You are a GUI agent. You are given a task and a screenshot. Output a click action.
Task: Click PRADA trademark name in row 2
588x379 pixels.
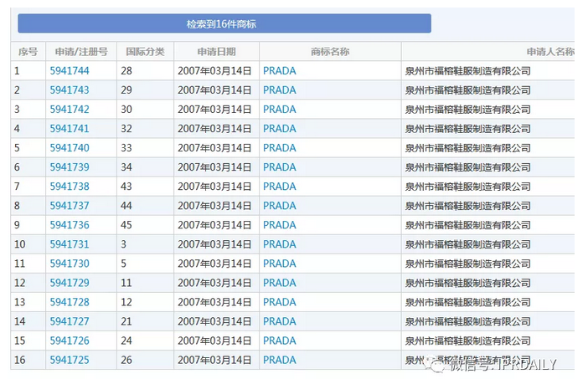point(280,90)
